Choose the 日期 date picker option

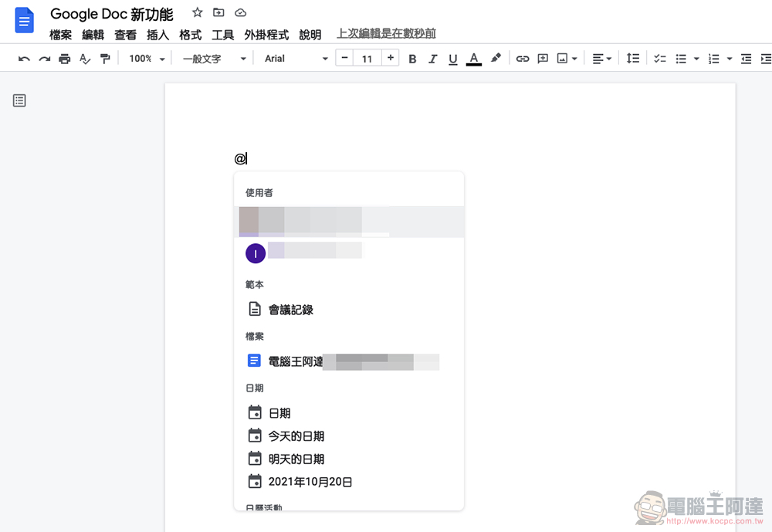[x=349, y=413]
